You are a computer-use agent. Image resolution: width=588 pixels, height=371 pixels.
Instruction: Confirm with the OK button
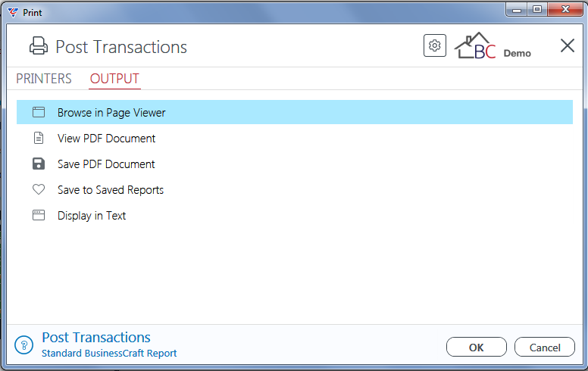coord(477,347)
